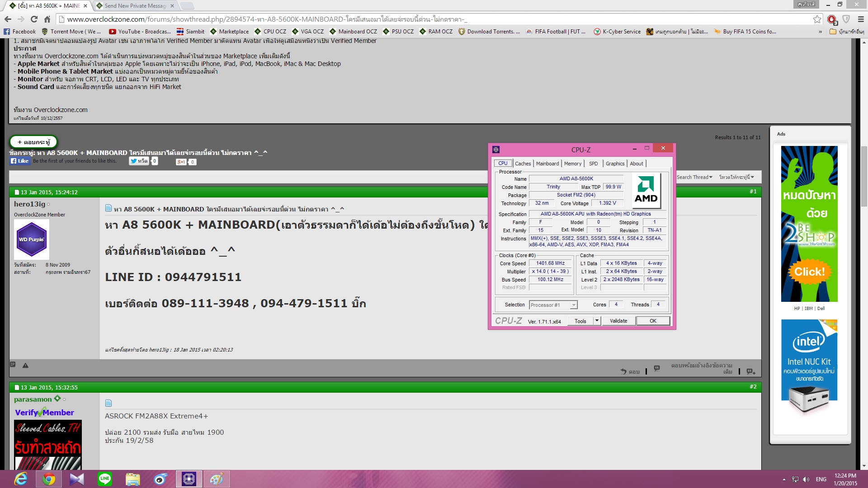
Task: Show more bookmarks chevron
Action: [820, 32]
